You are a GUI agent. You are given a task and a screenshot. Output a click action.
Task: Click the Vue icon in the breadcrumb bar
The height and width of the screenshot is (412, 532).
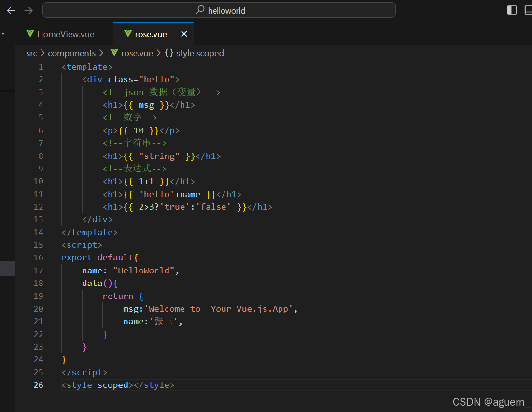click(113, 53)
